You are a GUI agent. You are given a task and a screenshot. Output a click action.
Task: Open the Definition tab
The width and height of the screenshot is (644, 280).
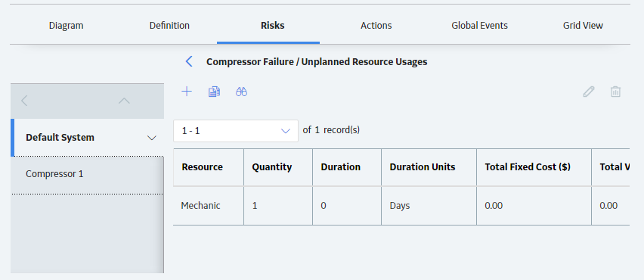[169, 26]
